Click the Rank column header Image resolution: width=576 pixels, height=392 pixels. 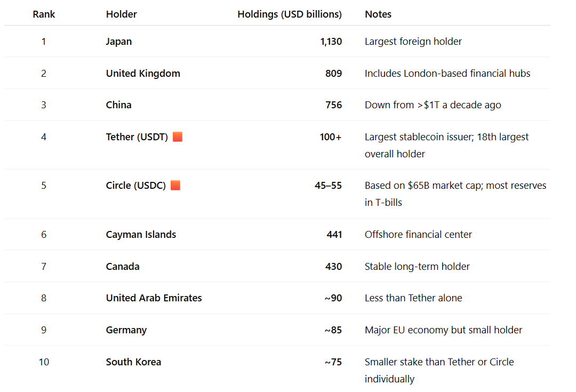tap(44, 14)
